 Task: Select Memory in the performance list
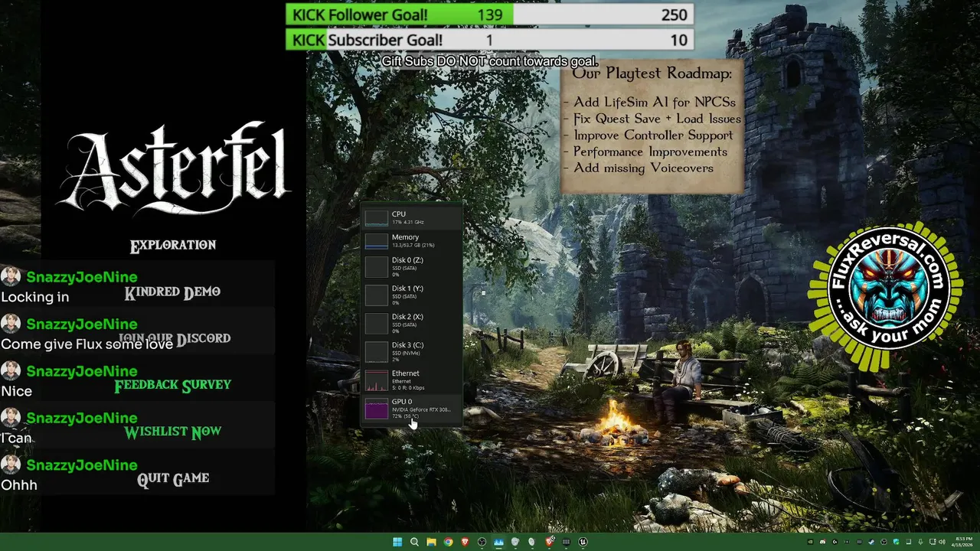pos(413,241)
